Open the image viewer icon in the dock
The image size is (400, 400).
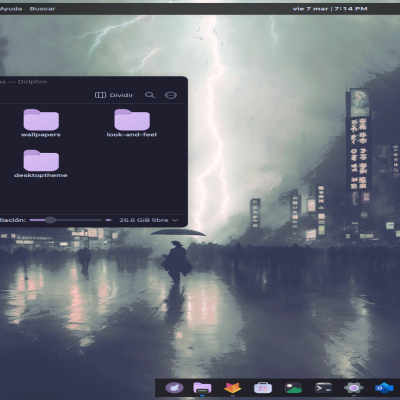pyautogui.click(x=293, y=388)
